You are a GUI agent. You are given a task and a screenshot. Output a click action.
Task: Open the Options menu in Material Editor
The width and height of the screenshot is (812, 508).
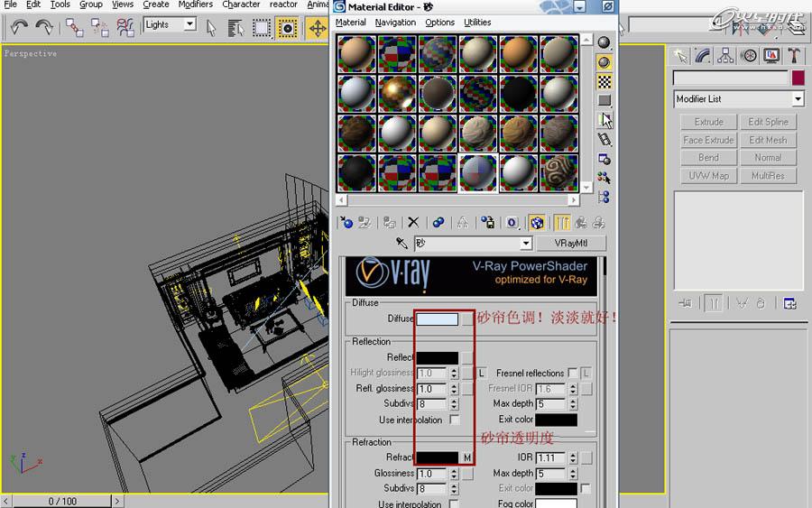tap(439, 23)
